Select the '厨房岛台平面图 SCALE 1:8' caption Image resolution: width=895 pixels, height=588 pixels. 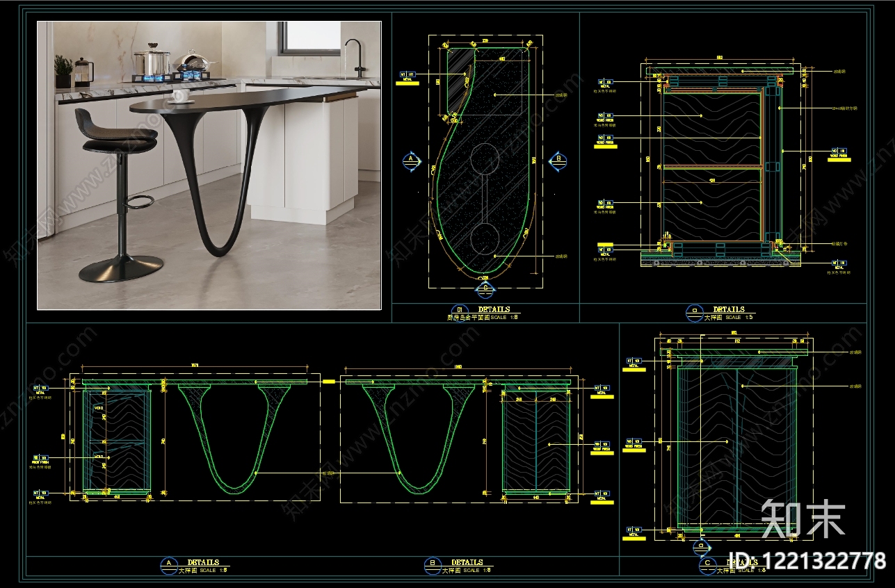(482, 317)
